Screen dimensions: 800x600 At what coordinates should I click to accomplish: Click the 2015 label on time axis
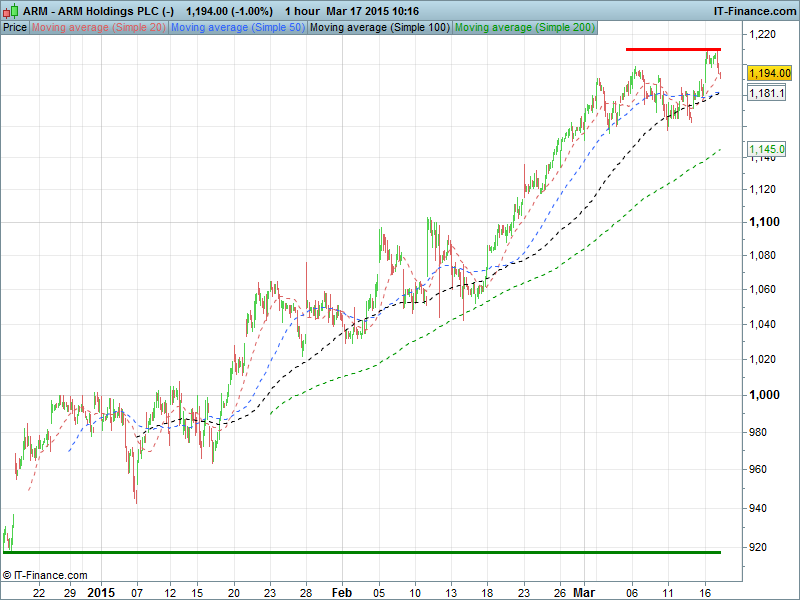click(x=101, y=592)
